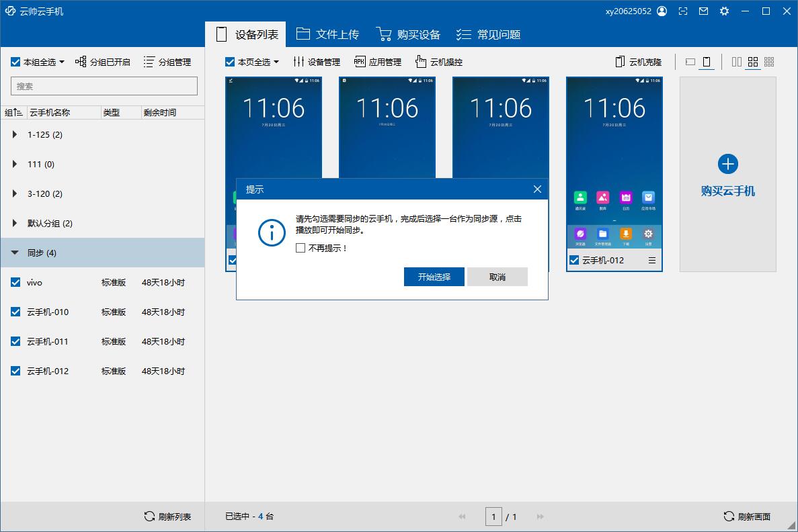Click 开始选择 button
Screen dimensions: 798x532
point(434,277)
